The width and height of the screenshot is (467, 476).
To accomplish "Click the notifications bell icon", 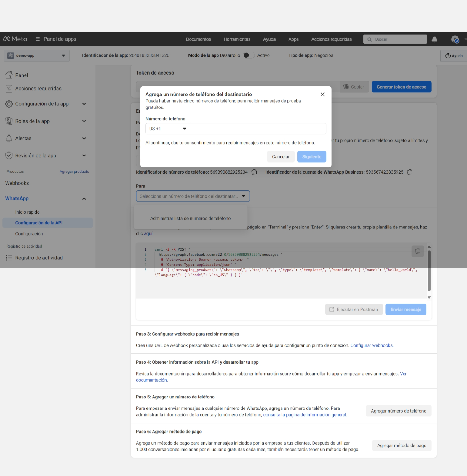I will click(434, 39).
